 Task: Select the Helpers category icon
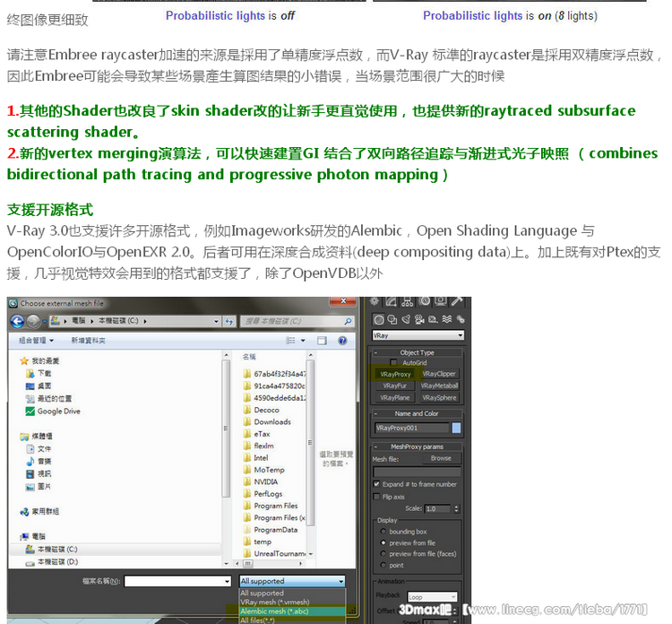434,319
